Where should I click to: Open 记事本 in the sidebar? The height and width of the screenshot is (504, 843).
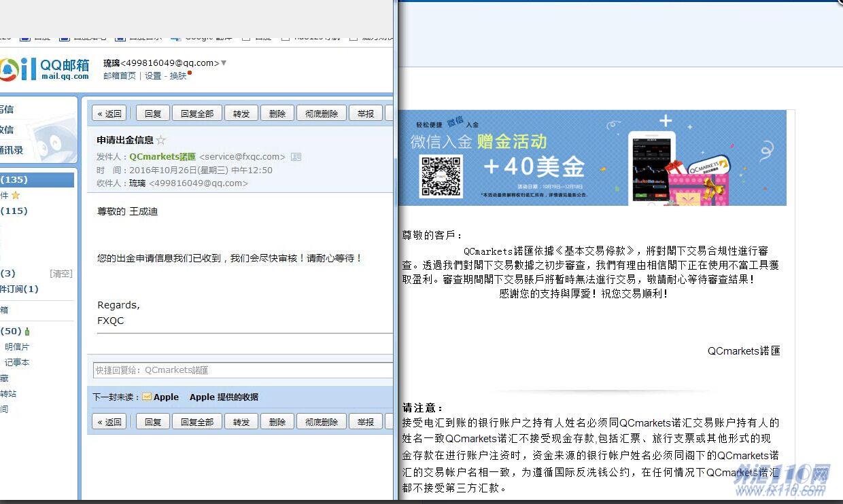tap(17, 363)
